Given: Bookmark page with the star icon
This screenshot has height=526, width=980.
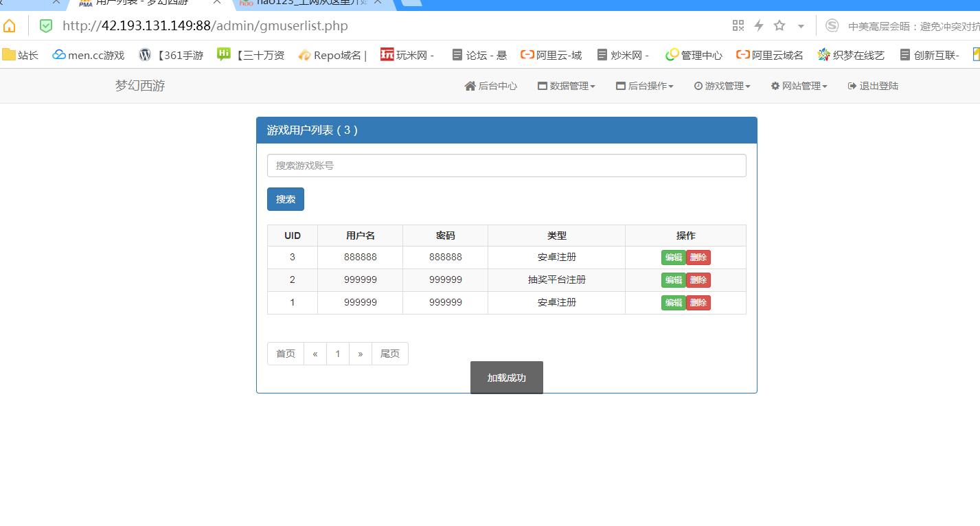Looking at the screenshot, I should (x=779, y=25).
